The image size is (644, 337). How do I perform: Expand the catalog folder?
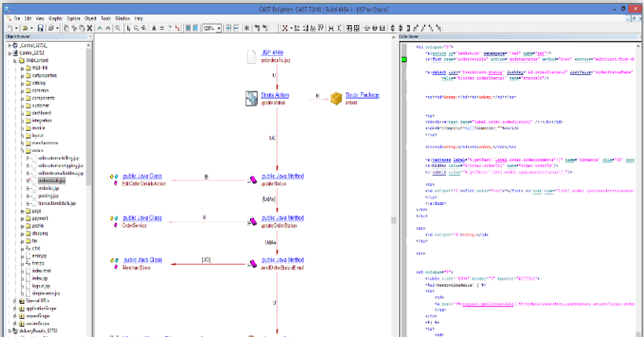click(22, 83)
